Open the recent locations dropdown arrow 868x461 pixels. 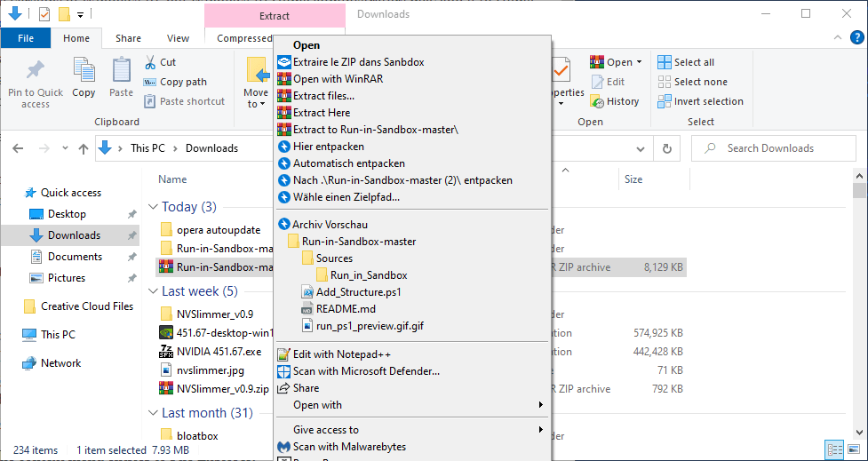(66, 148)
